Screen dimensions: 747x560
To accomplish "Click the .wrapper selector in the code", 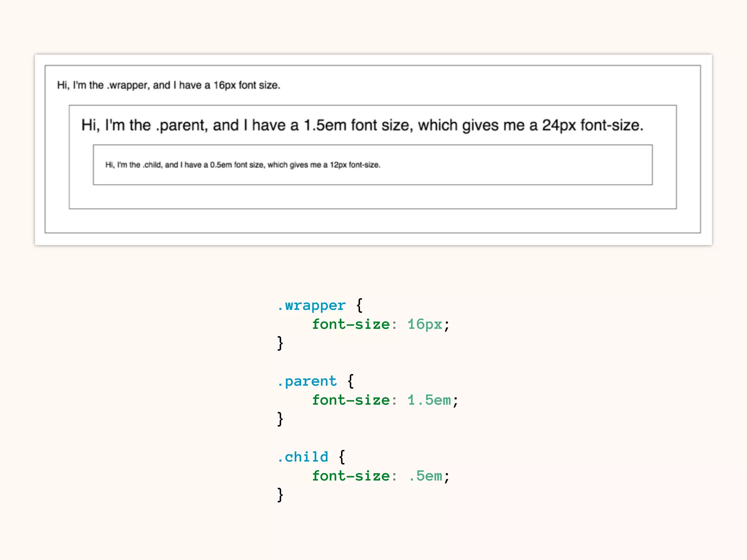I will tap(311, 306).
